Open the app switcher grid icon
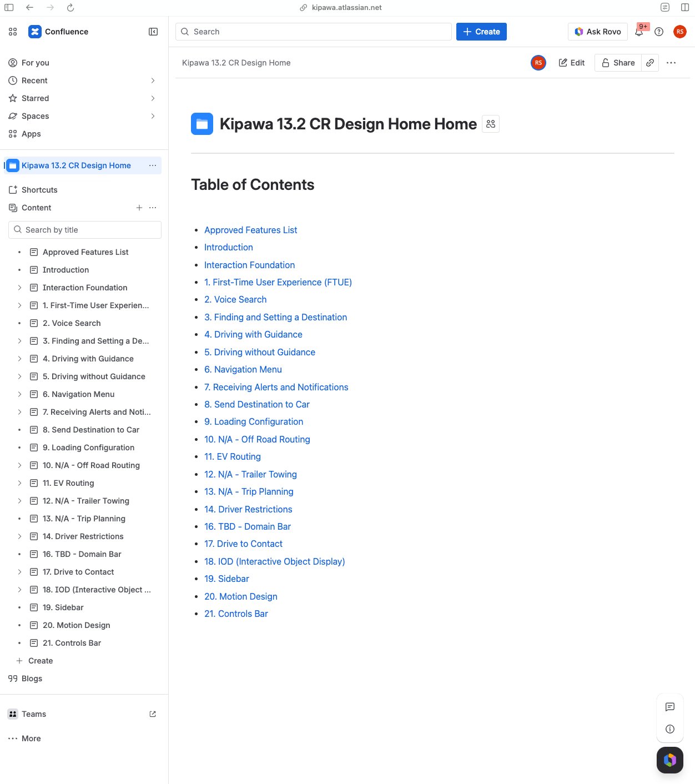Image resolution: width=695 pixels, height=784 pixels. [13, 32]
